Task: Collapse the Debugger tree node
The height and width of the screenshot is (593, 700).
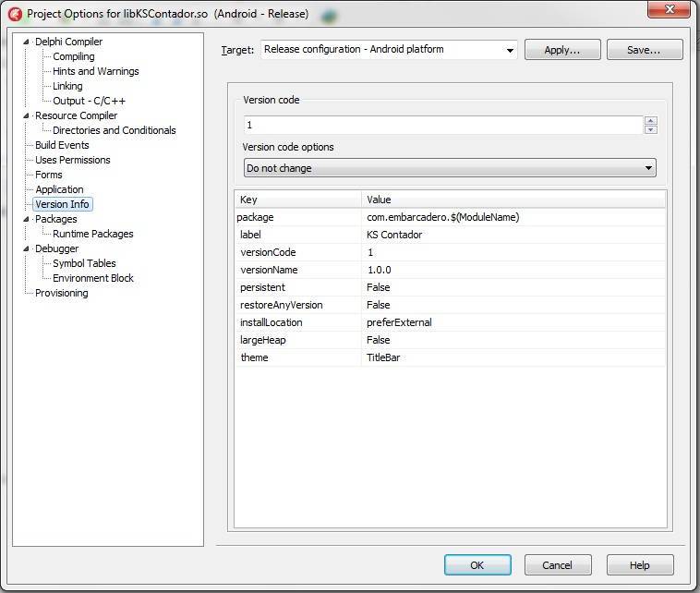Action: [x=27, y=249]
